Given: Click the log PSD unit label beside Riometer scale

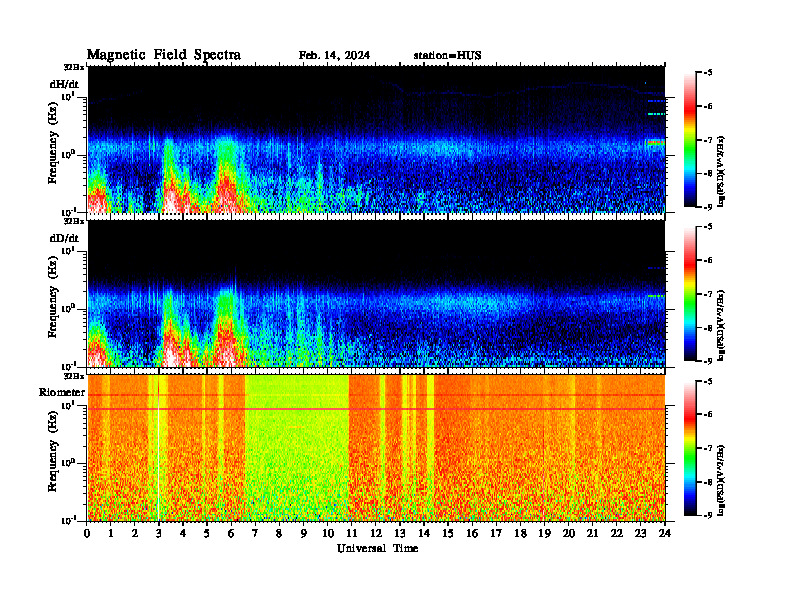Looking at the screenshot, I should [721, 481].
